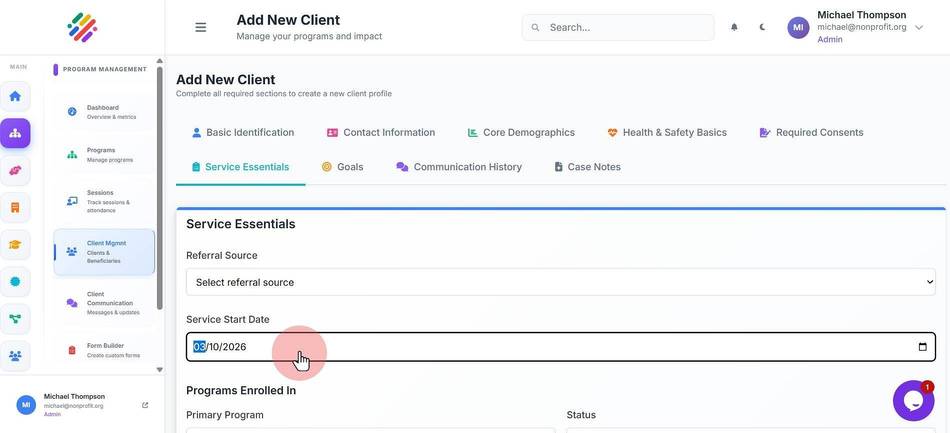
Task: Expand the user profile chevron menu
Action: 919,27
